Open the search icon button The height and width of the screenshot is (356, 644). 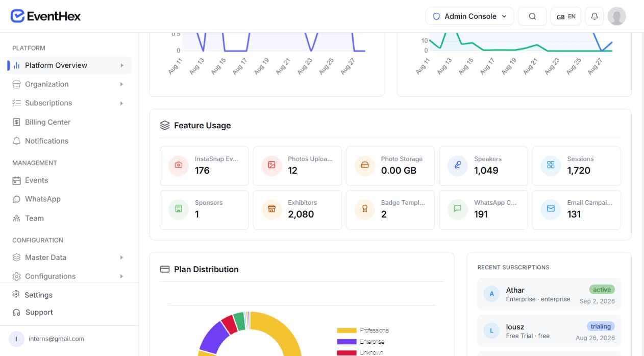[x=532, y=16]
